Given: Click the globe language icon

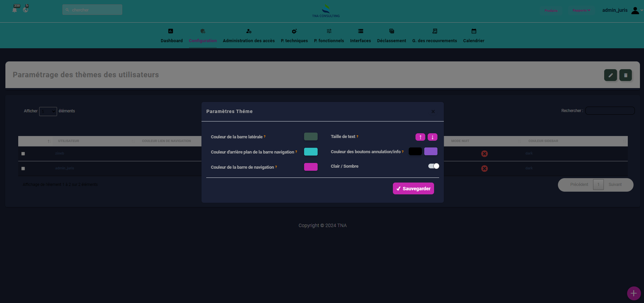Looking at the screenshot, I should click(x=26, y=10).
